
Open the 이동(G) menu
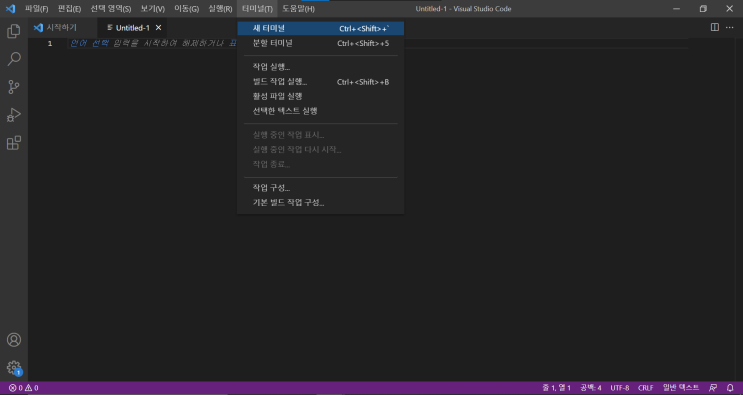187,9
